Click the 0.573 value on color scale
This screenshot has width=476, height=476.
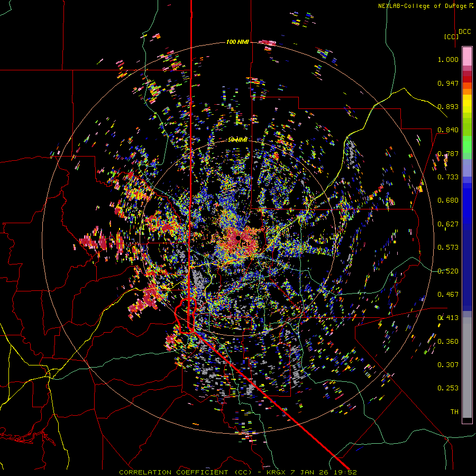pos(448,248)
